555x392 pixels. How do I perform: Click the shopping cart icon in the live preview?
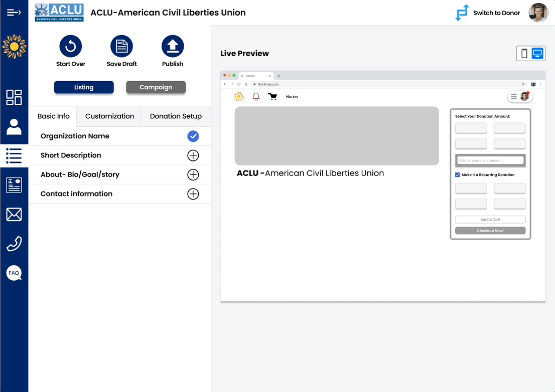tap(272, 96)
